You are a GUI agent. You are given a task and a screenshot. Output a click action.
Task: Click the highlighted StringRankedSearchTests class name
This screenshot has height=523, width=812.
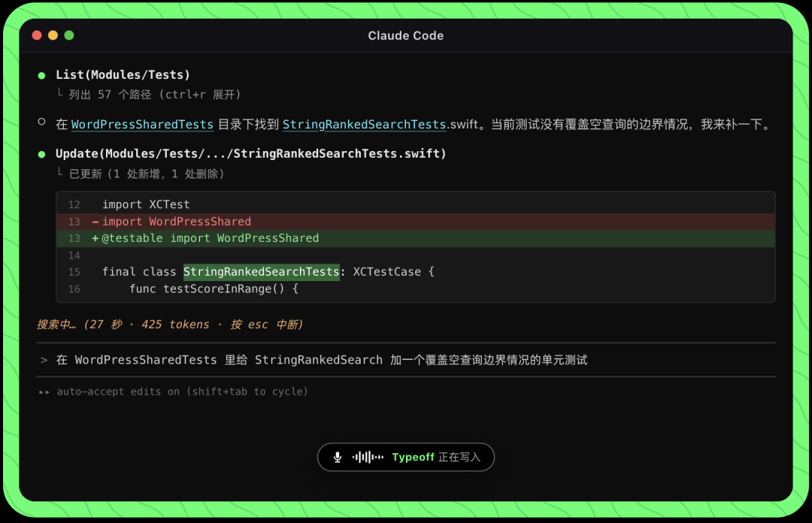coord(262,272)
